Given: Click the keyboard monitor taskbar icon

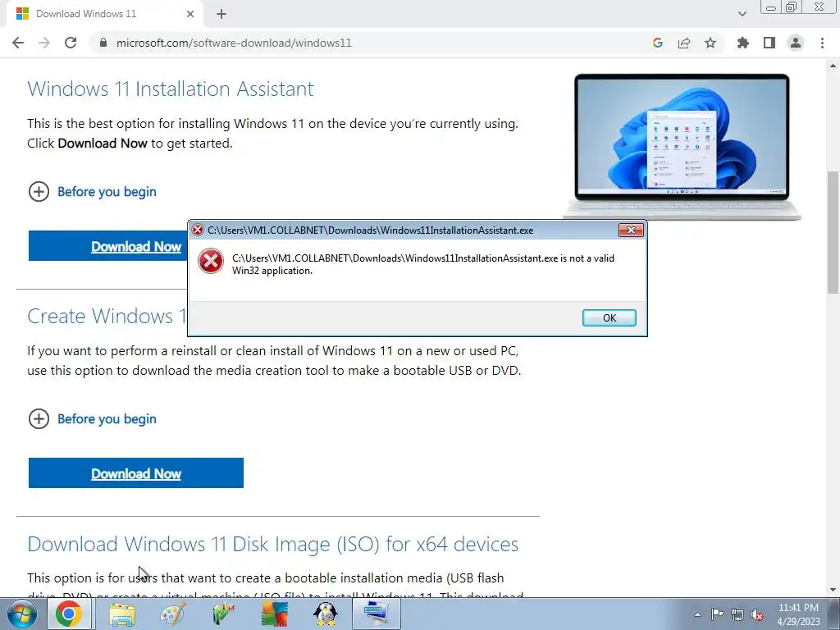Looking at the screenshot, I should point(377,614).
